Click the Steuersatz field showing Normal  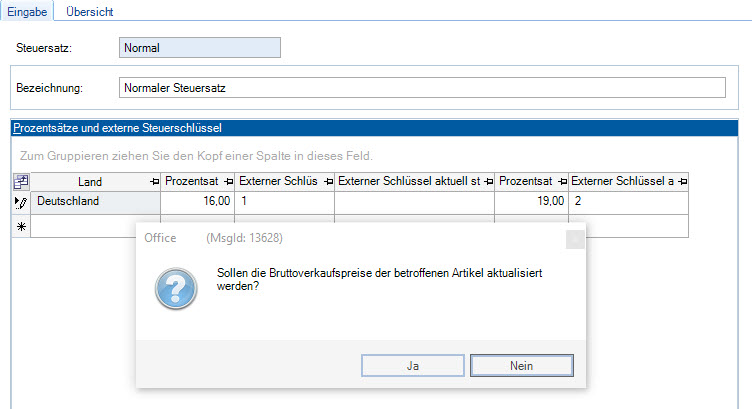[198, 47]
